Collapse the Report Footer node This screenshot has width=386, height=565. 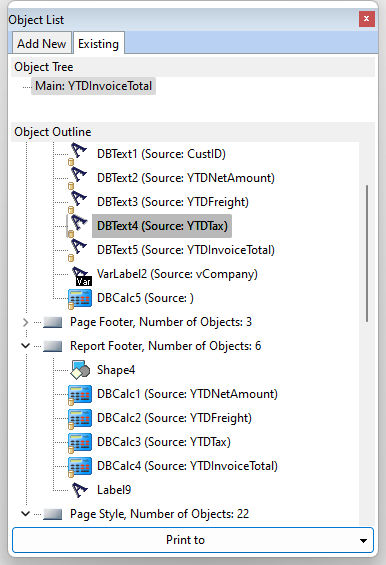(x=25, y=346)
